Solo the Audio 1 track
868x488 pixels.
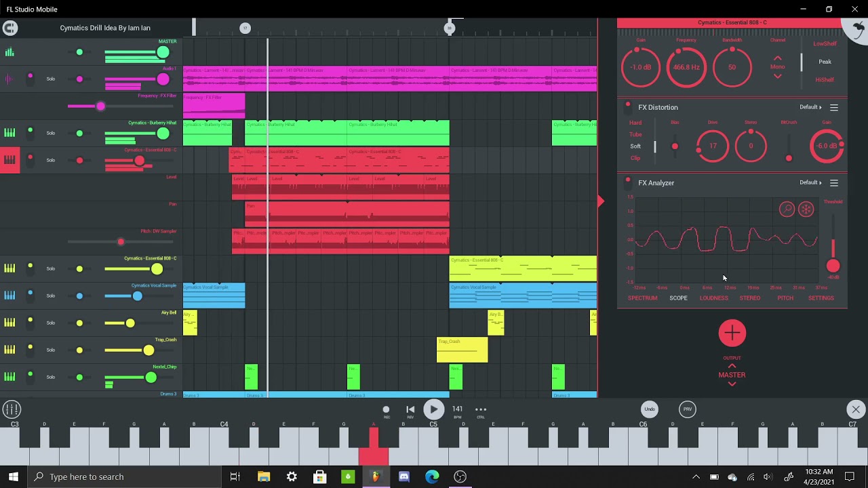point(51,79)
